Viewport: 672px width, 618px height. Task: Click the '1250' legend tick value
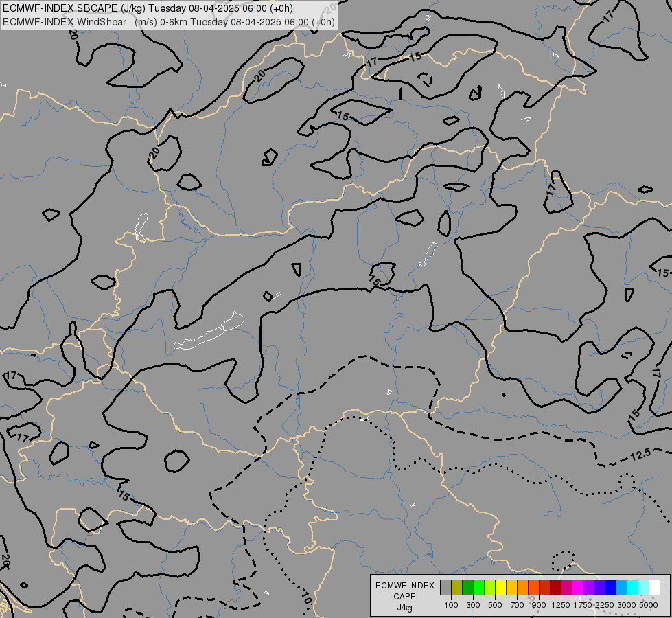561,605
